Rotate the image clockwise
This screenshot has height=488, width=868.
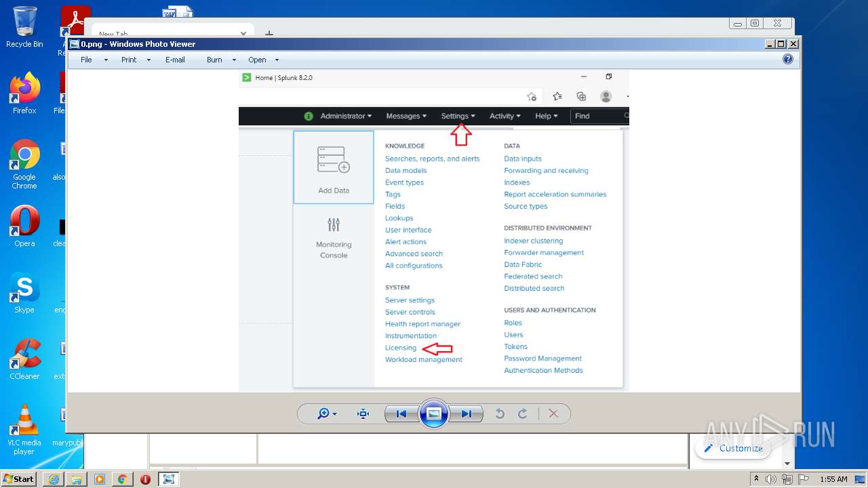523,413
